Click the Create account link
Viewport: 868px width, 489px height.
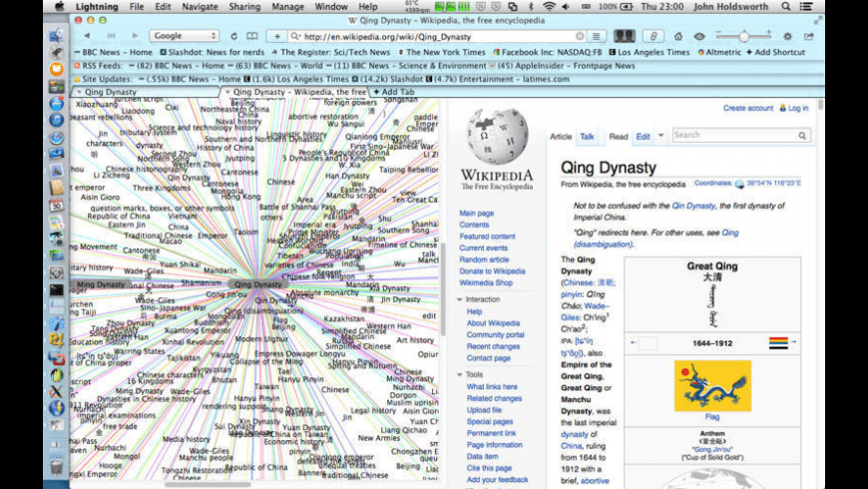748,108
